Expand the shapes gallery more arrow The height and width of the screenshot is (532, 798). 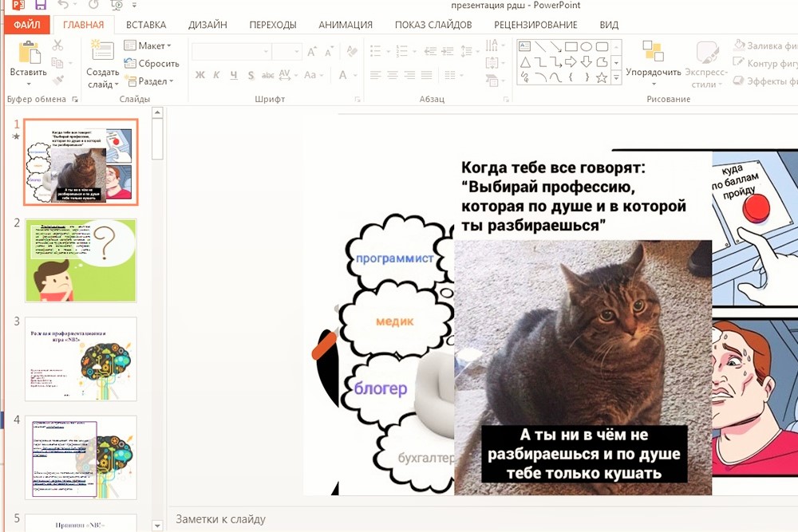coord(616,78)
